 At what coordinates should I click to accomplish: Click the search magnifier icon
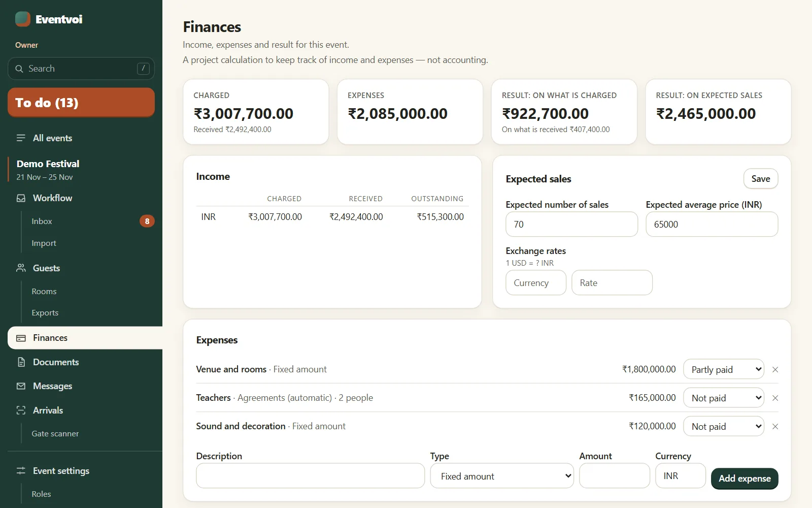click(x=19, y=69)
